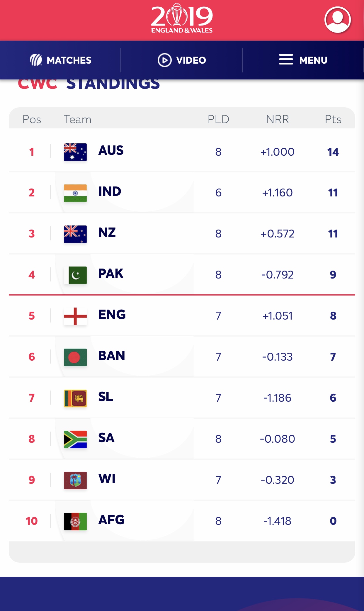Open the Video tab
The image size is (364, 611).
(182, 60)
